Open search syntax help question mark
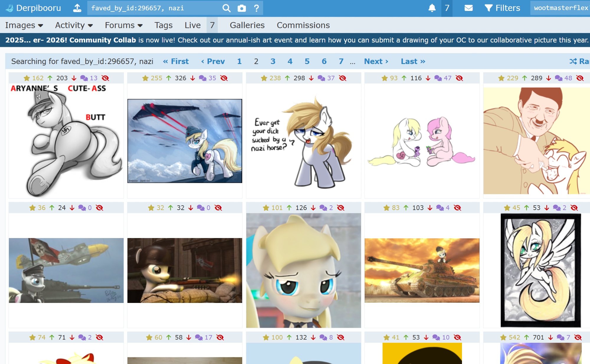Image resolution: width=590 pixels, height=364 pixels. [x=256, y=8]
